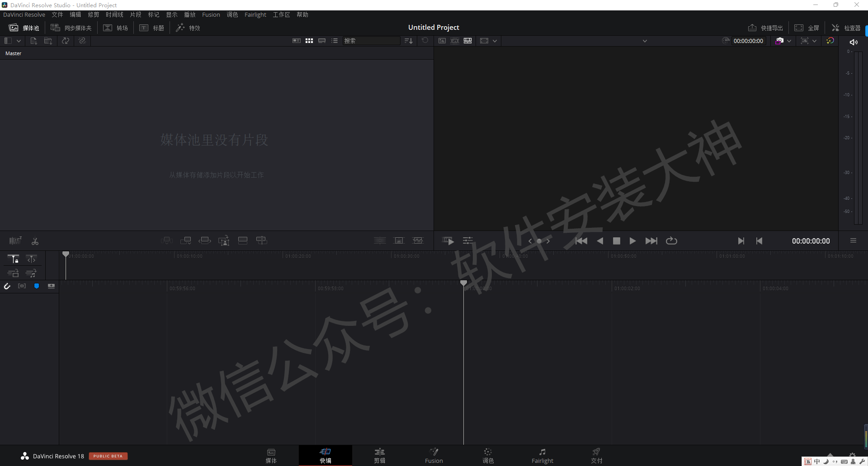Open the viewer options hamburger menu
Screen dimensions: 868x466
click(853, 241)
